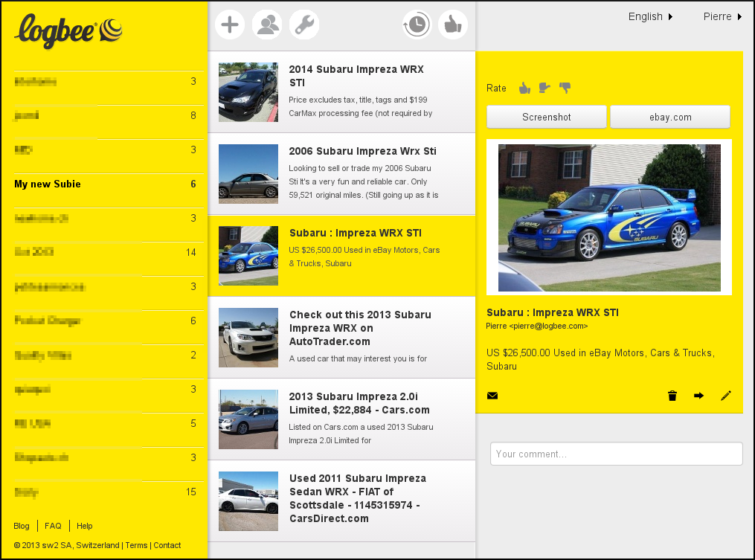Screen dimensions: 755x560
Task: Select the My new Subie folder
Action: click(48, 184)
